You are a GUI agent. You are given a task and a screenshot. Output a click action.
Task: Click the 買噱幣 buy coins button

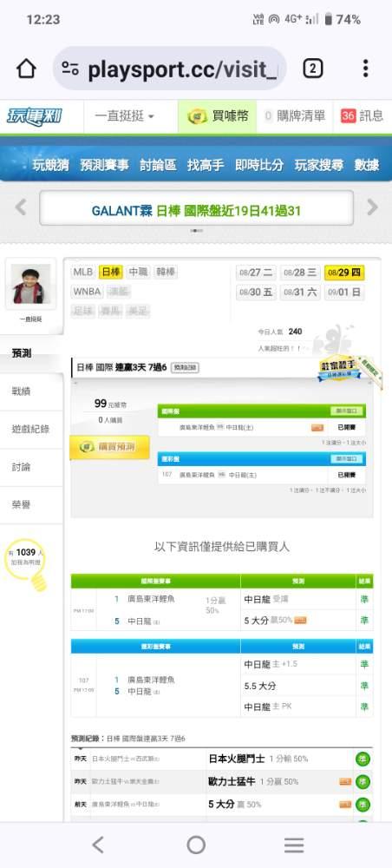click(x=218, y=116)
